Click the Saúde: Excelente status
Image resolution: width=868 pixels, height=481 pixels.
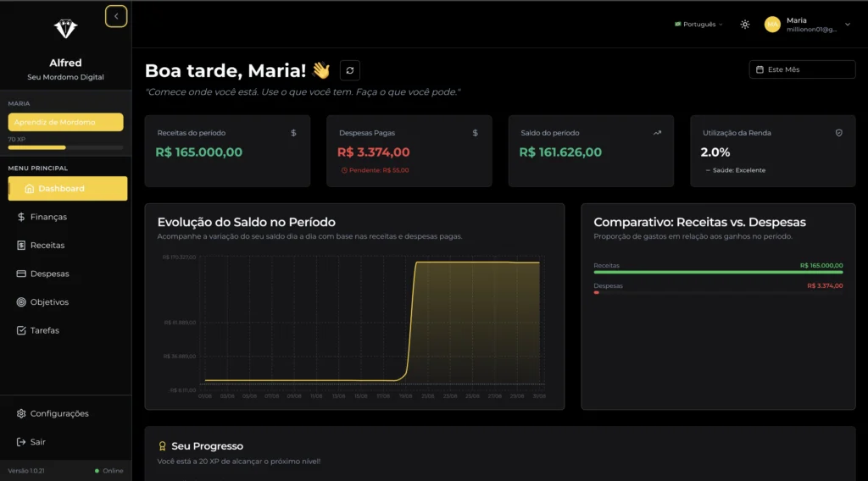736,170
